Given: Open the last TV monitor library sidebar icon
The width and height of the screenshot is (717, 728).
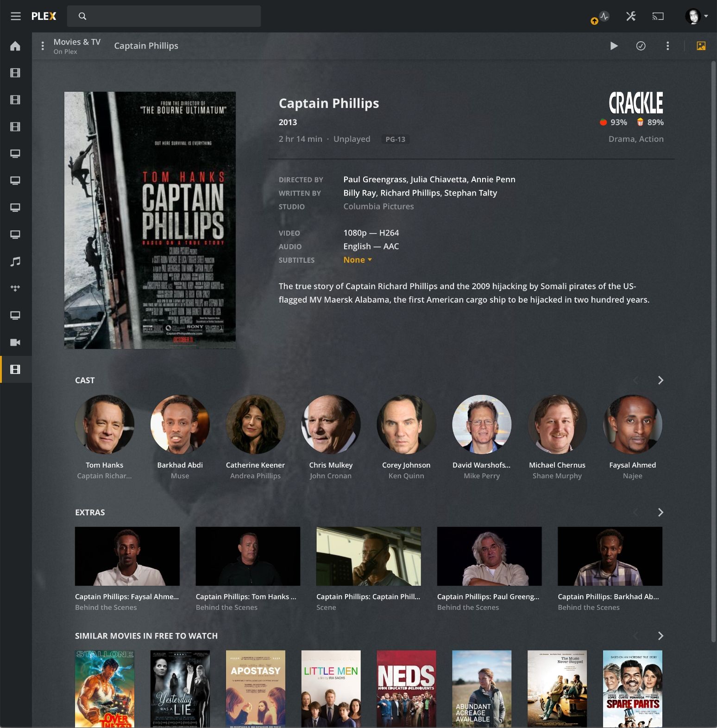Looking at the screenshot, I should pos(15,315).
